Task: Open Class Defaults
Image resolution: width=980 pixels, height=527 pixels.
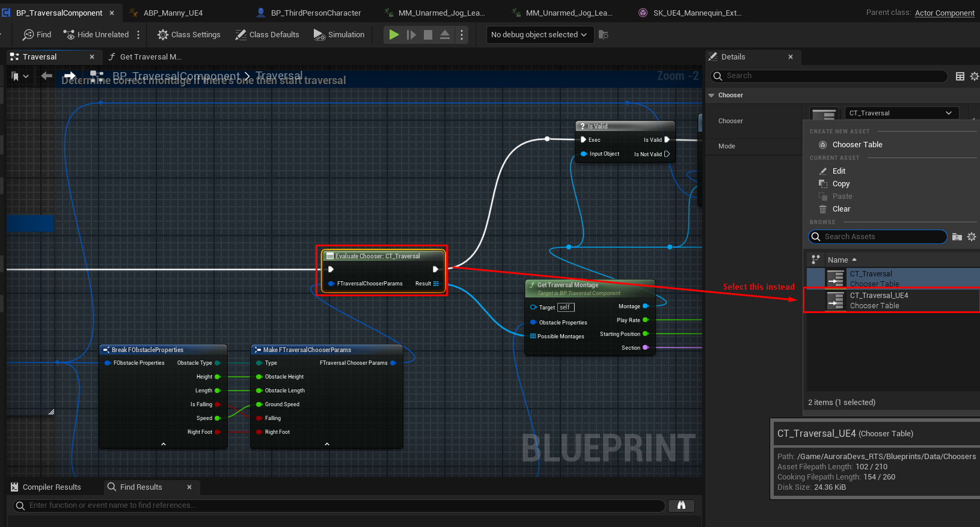Action: point(267,35)
